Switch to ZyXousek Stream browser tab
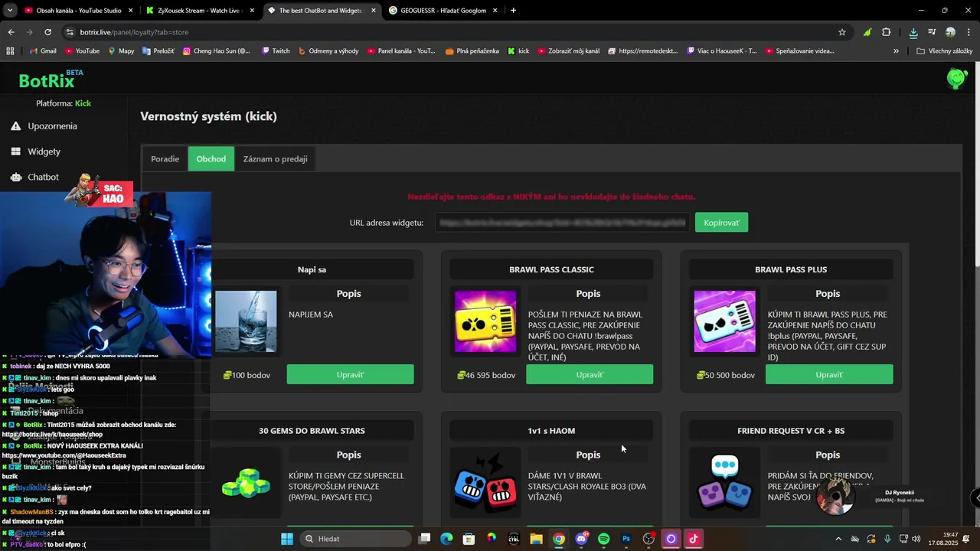Viewport: 980px width, 551px height. (200, 11)
